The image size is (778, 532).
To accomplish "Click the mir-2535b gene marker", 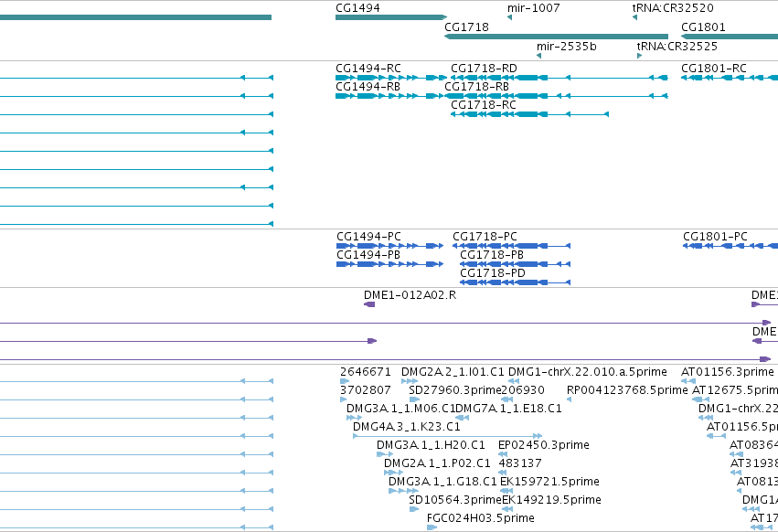I will click(538, 56).
